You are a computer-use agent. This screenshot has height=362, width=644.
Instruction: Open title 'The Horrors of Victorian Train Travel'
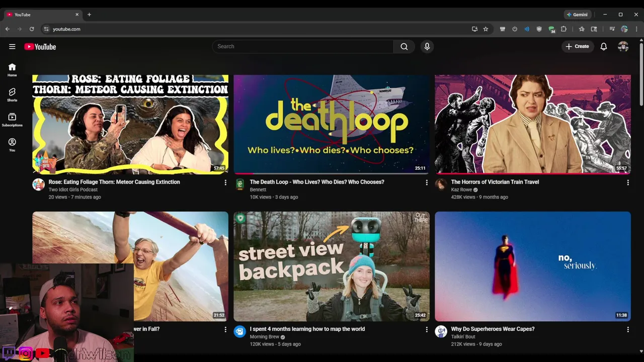pyautogui.click(x=495, y=182)
